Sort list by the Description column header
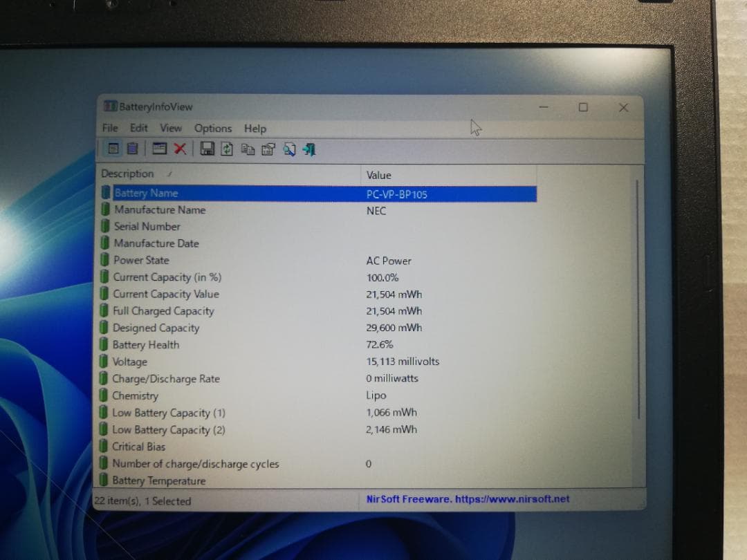The image size is (747, 560). [128, 174]
